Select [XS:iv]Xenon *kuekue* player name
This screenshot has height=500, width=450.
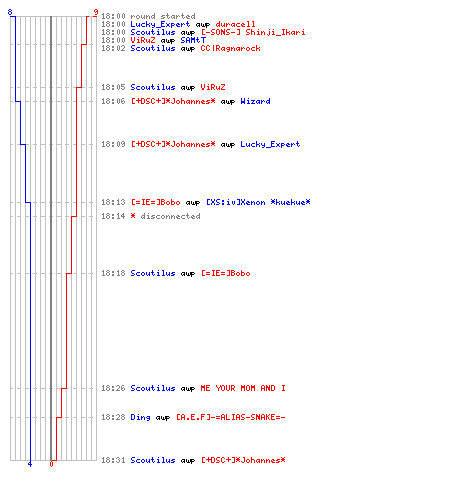pyautogui.click(x=258, y=202)
